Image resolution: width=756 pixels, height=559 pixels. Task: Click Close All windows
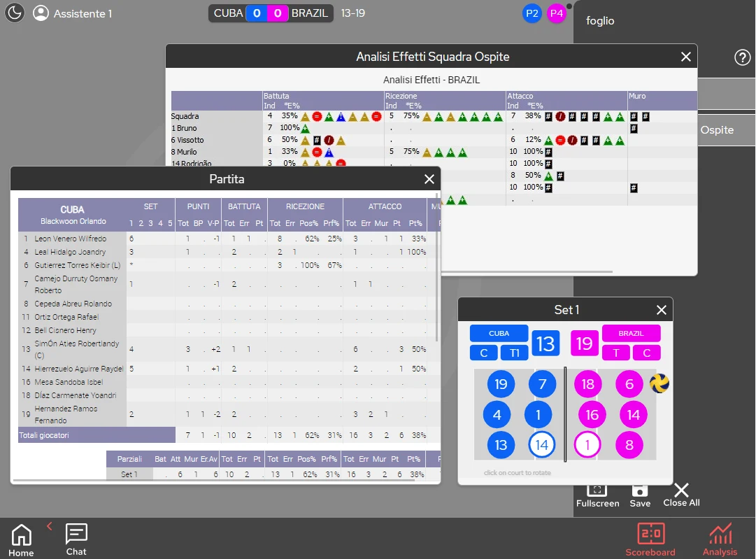click(x=681, y=495)
